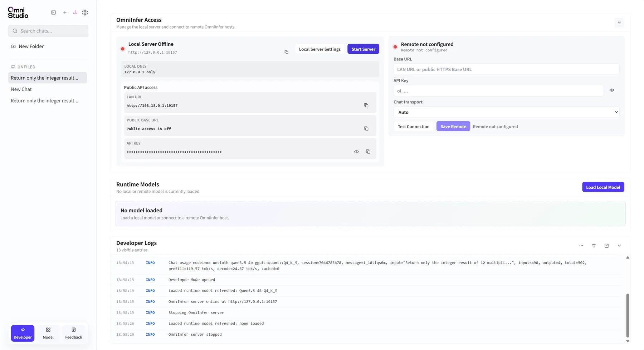Click the red Remote not configured status dot

(x=395, y=47)
